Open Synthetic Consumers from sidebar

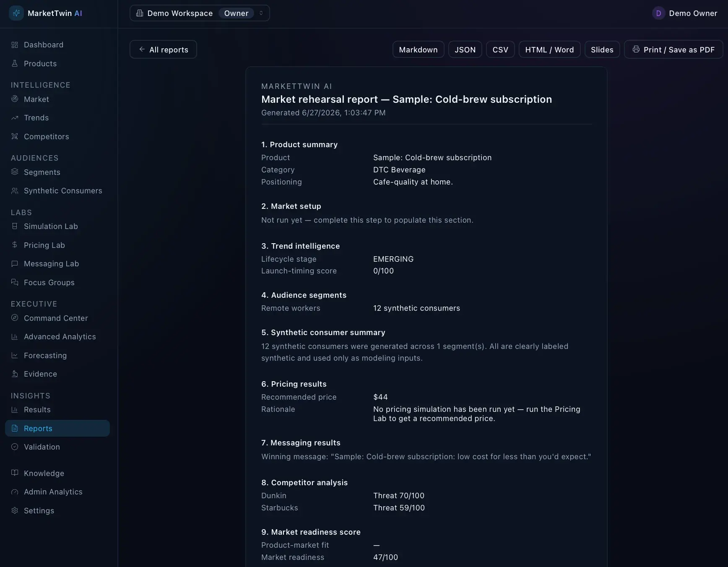pos(57,191)
